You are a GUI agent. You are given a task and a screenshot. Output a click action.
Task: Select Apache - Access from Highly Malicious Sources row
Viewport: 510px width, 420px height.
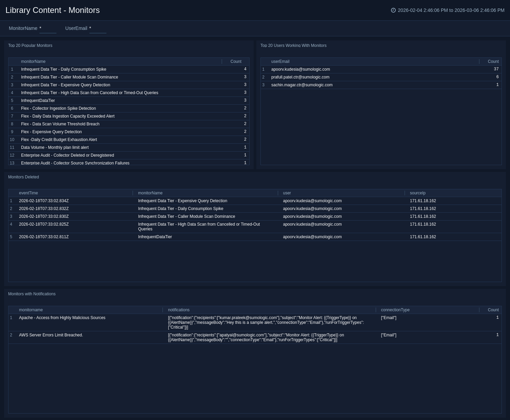pos(62,318)
